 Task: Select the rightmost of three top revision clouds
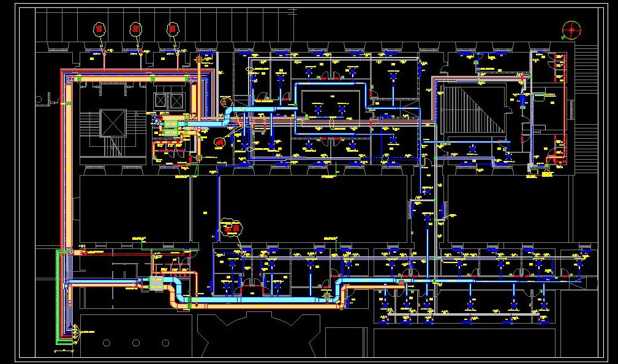(x=173, y=28)
